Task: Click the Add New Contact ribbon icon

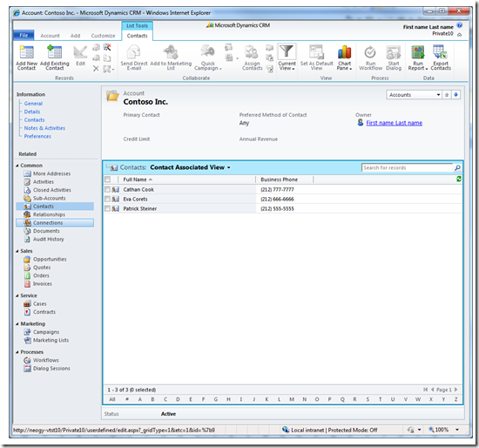Action: point(27,52)
